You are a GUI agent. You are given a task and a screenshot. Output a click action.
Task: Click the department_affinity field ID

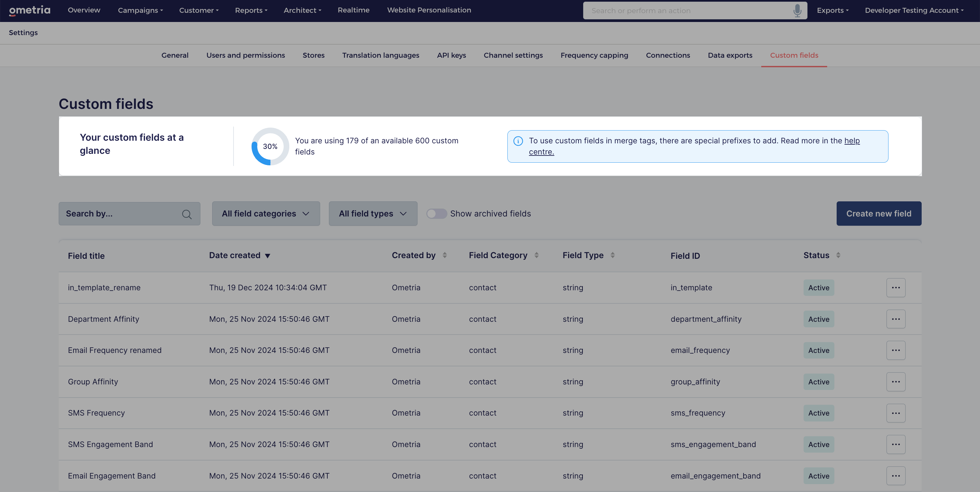coord(706,319)
